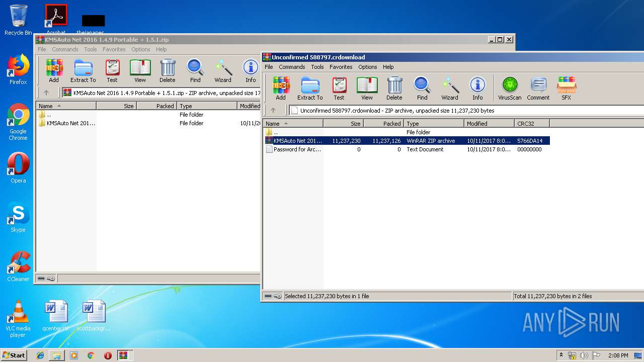Open Favorites menu in Unconfirmed crdownload window
This screenshot has height=362, width=644.
(x=341, y=67)
